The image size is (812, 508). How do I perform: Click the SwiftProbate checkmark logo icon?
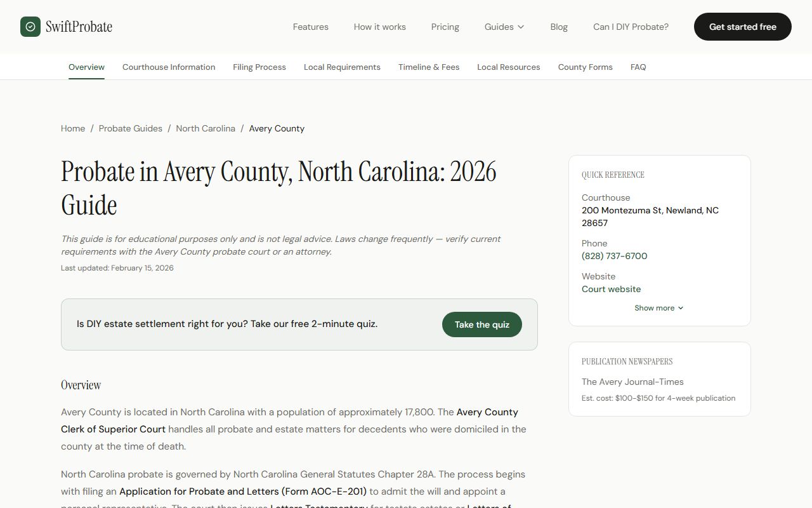coord(30,27)
